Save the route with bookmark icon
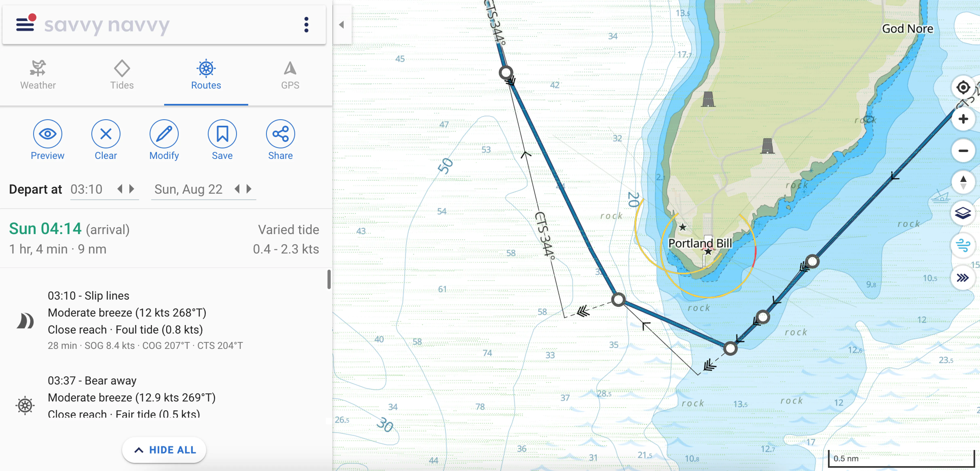 [222, 134]
